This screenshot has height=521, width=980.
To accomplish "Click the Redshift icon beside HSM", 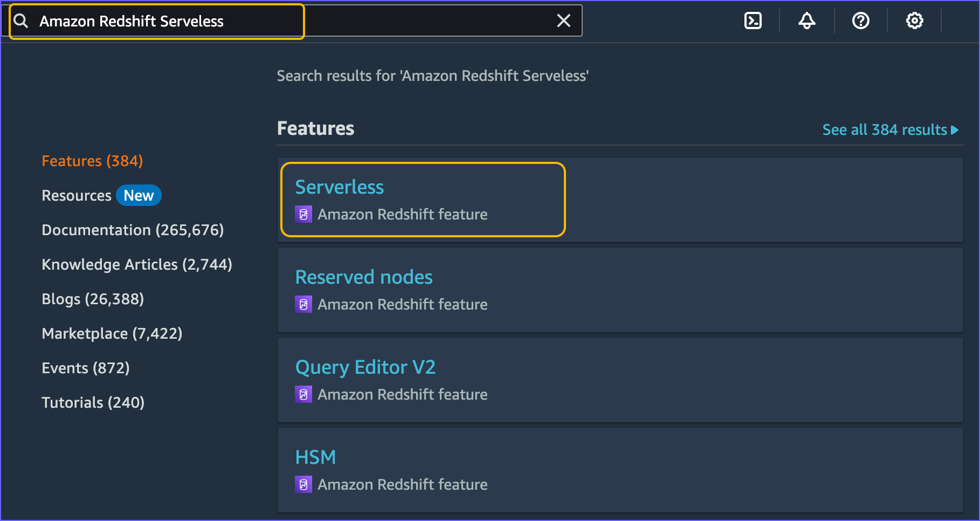I will coord(303,484).
